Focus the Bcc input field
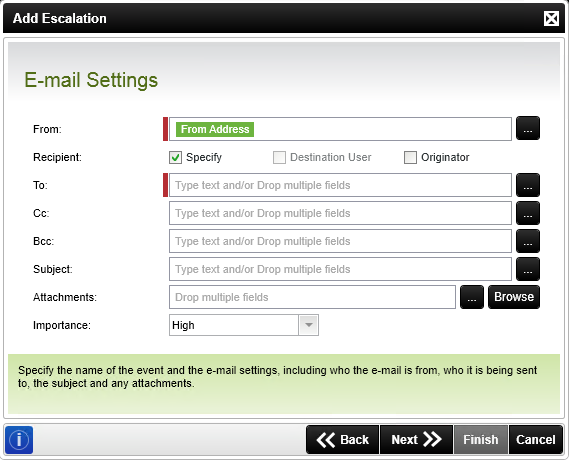This screenshot has height=460, width=569. pyautogui.click(x=340, y=241)
